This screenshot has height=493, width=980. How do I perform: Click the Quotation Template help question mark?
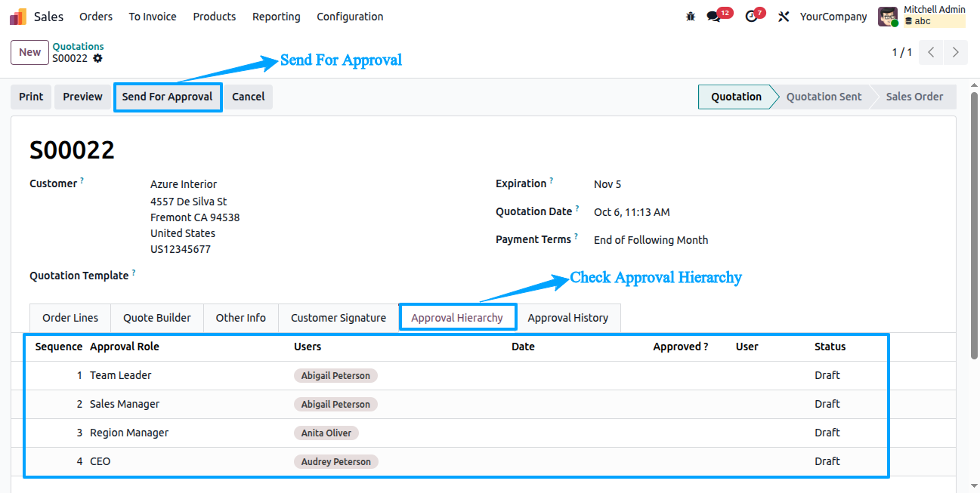(134, 273)
